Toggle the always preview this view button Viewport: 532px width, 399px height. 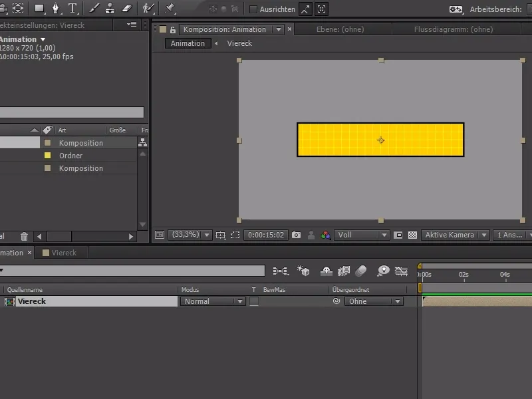pos(160,235)
